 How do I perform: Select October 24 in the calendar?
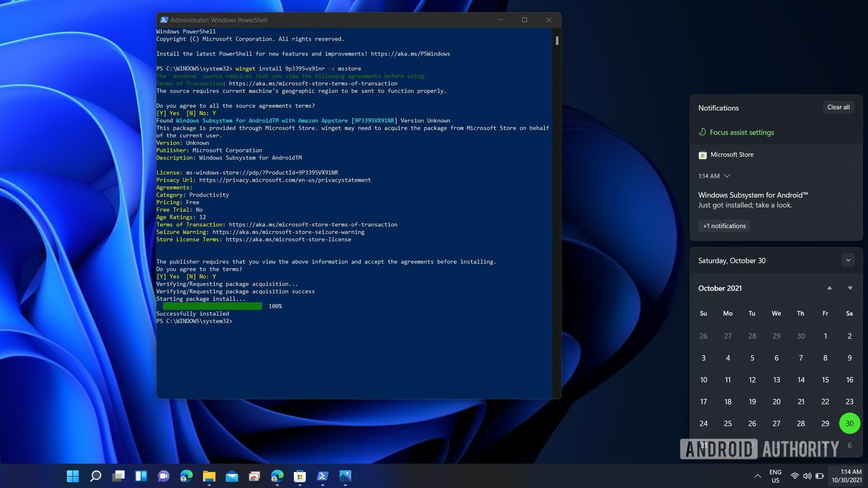(703, 423)
